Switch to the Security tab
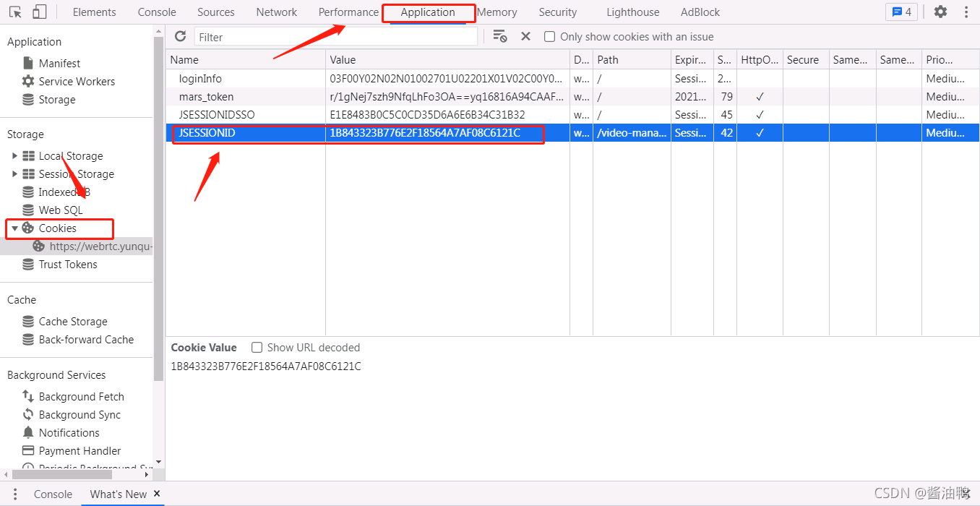Viewport: 980px width, 506px height. [558, 12]
